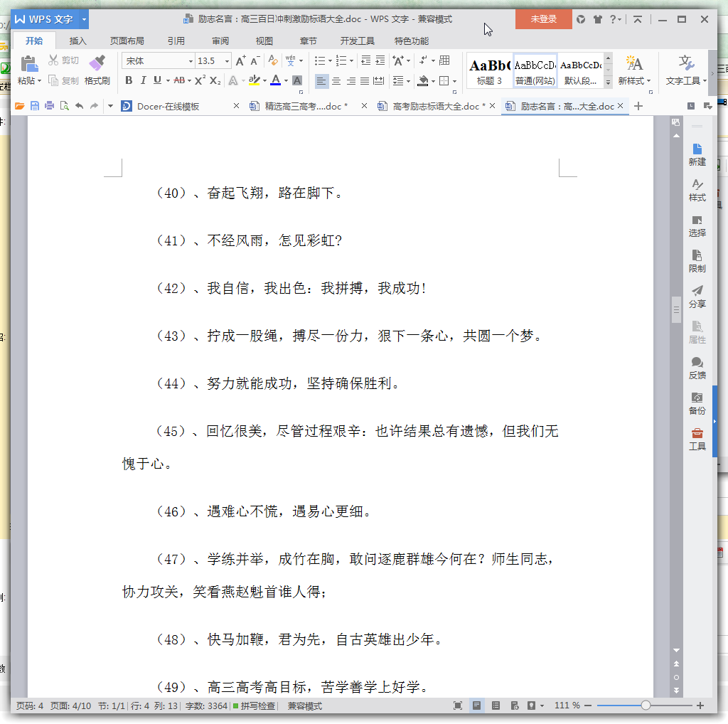Open the 视图 ribbon tab

(x=264, y=41)
